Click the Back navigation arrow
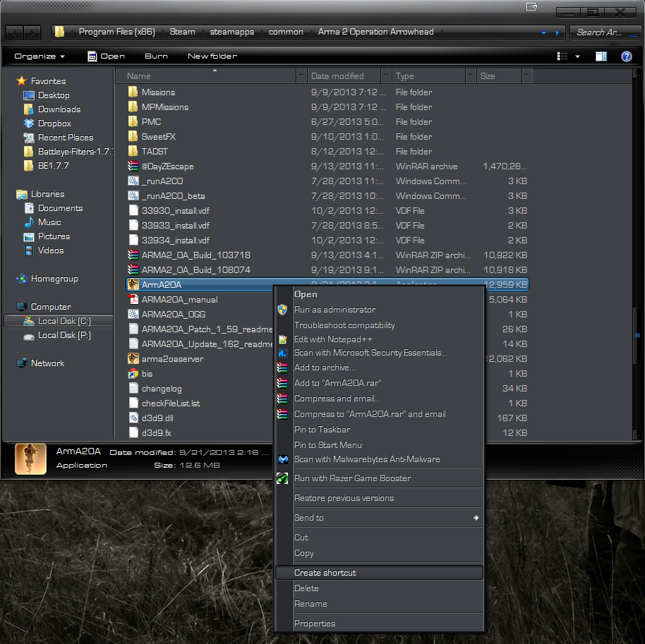The height and width of the screenshot is (644, 645). click(15, 32)
